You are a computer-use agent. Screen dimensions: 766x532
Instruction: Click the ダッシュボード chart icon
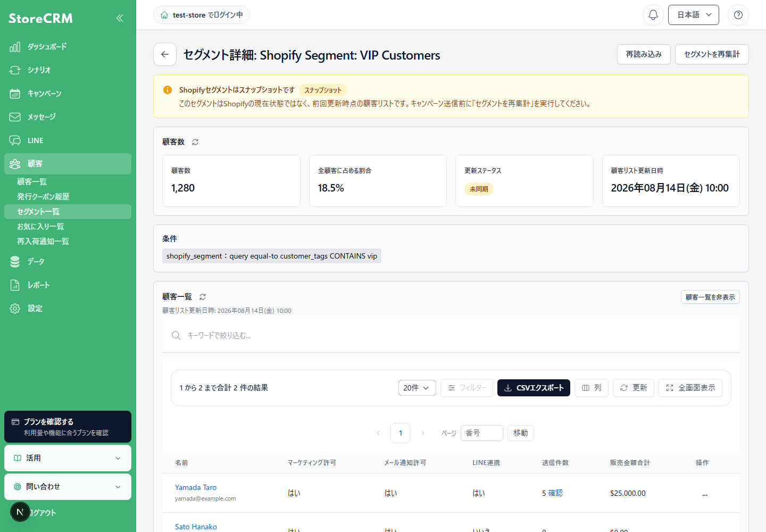tap(15, 47)
